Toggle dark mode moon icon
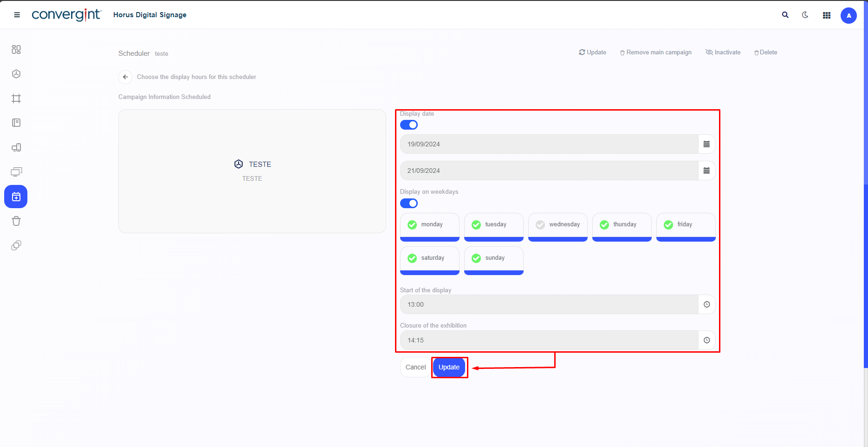This screenshot has width=868, height=447. point(805,15)
